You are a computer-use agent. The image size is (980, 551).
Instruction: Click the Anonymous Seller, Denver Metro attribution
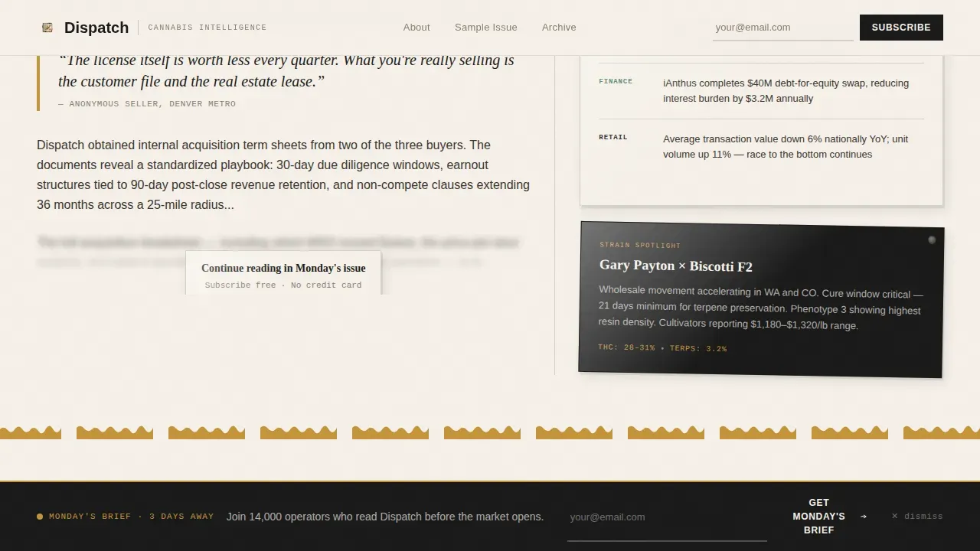click(147, 104)
